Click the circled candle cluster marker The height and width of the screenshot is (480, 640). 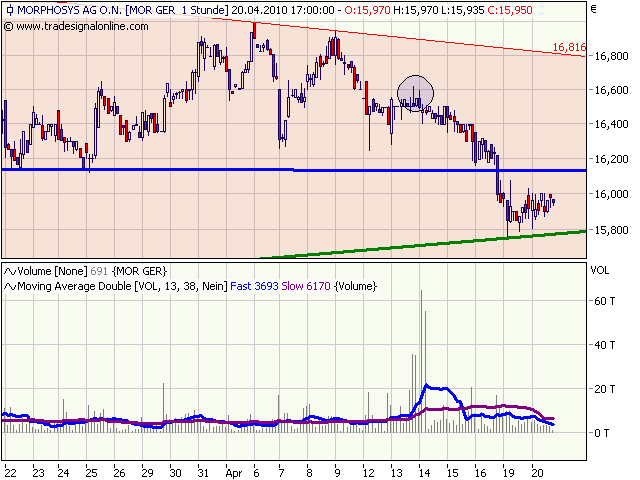pos(416,93)
